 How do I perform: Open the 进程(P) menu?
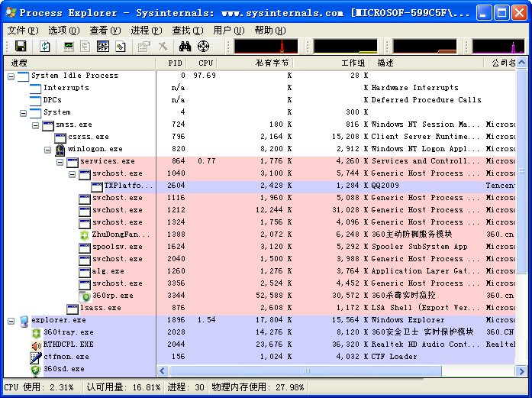click(146, 31)
